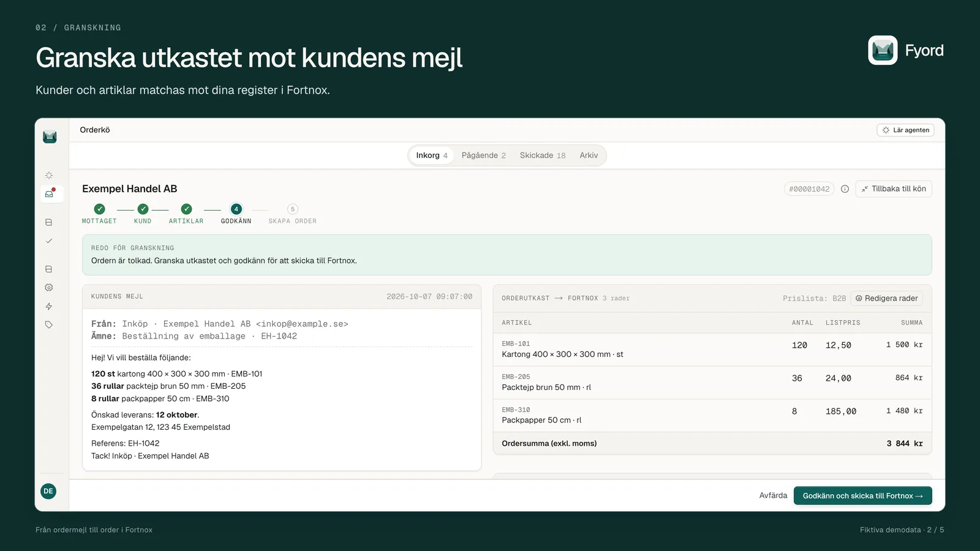Click the Exempel Handel AB customer heading
The height and width of the screenshot is (551, 980).
point(130,189)
